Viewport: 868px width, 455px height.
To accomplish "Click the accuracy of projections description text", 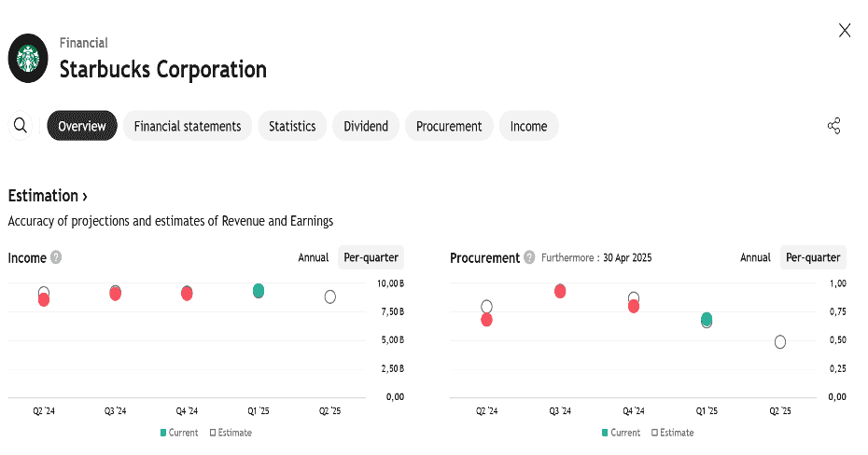I will 171,221.
